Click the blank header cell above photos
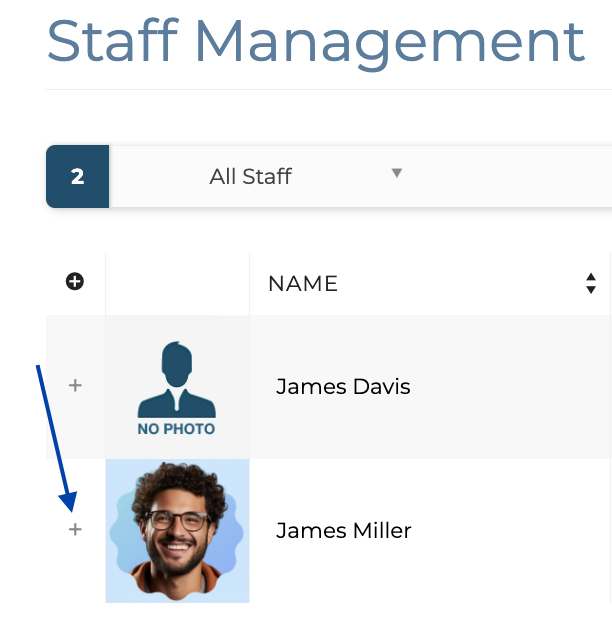612x638 pixels. 177,283
